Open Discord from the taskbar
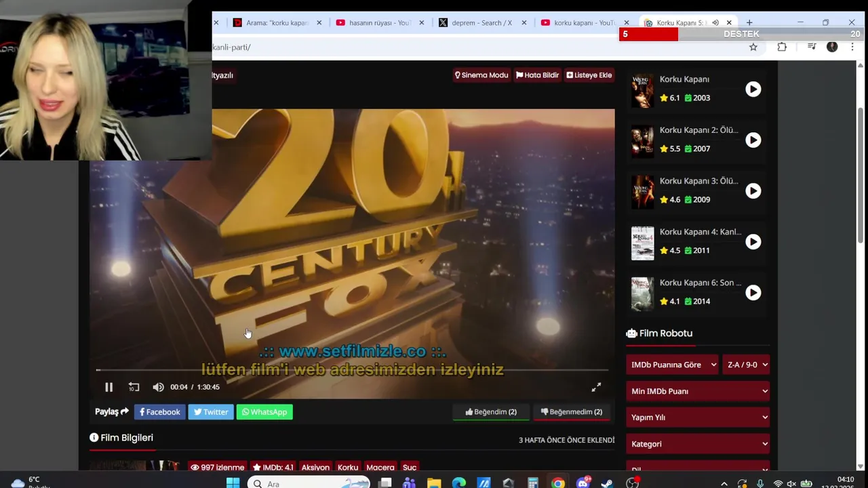868x488 pixels. [583, 483]
